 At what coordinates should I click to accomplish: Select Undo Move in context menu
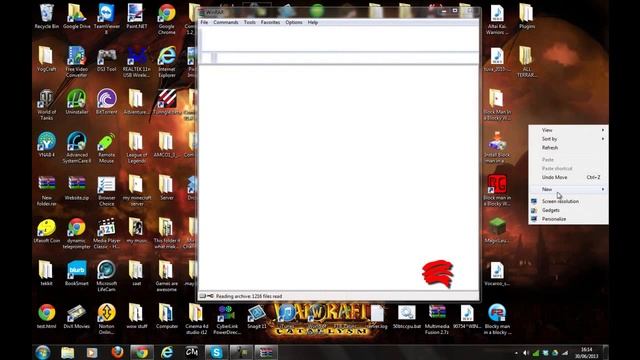point(568,177)
